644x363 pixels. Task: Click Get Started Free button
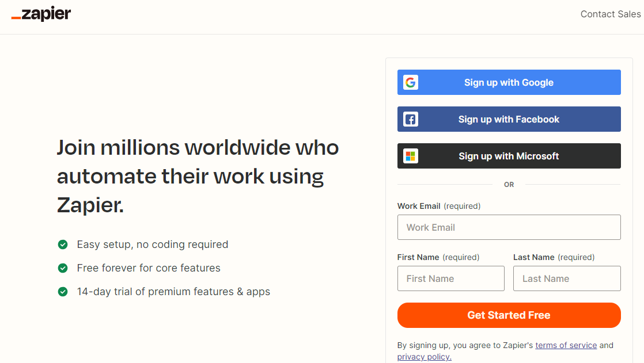[509, 315]
